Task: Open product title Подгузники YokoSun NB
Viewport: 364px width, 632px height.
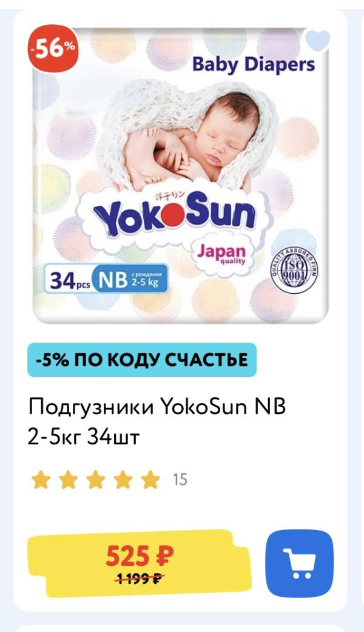Action: tap(157, 421)
